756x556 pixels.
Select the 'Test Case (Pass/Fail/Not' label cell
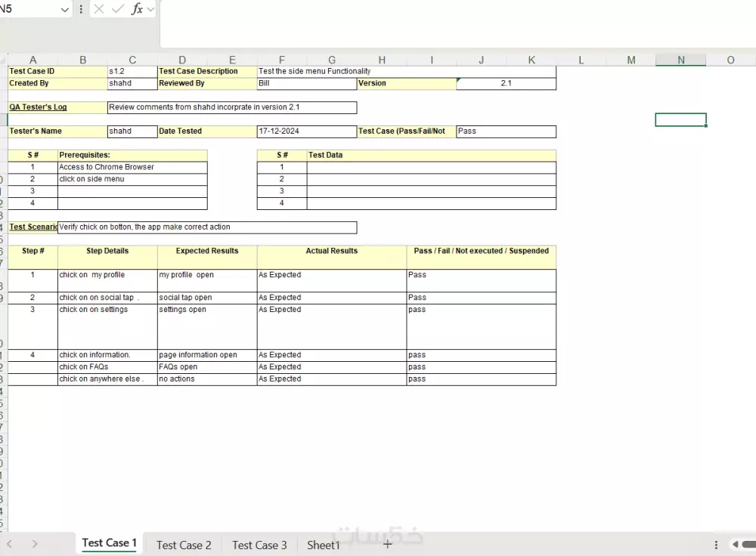[407, 131]
